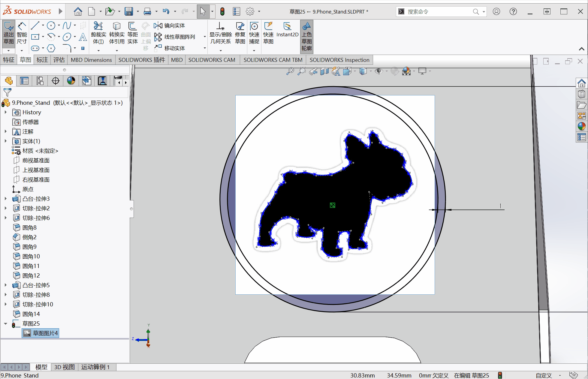The width and height of the screenshot is (588, 379).
Task: Select the Line sketch tool
Action: [35, 26]
